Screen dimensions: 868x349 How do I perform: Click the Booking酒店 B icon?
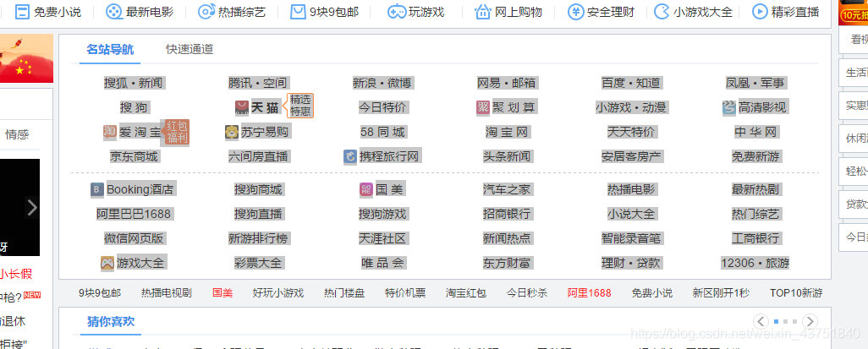point(97,189)
